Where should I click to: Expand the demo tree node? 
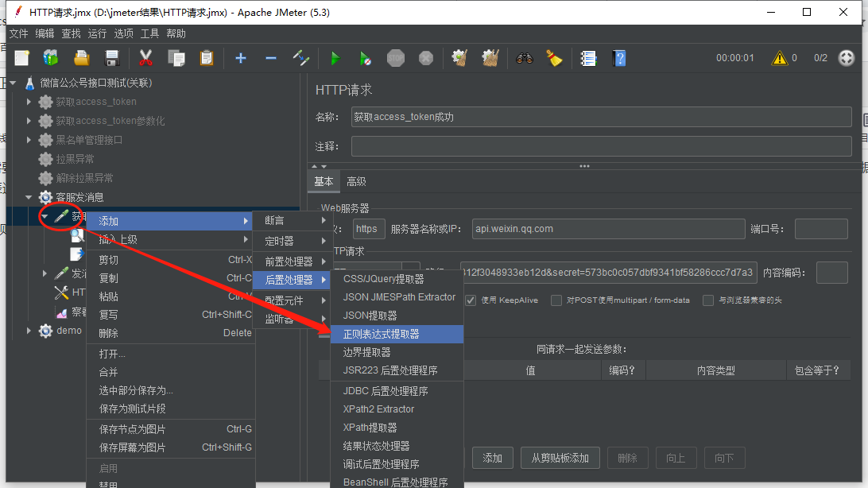pos(29,331)
